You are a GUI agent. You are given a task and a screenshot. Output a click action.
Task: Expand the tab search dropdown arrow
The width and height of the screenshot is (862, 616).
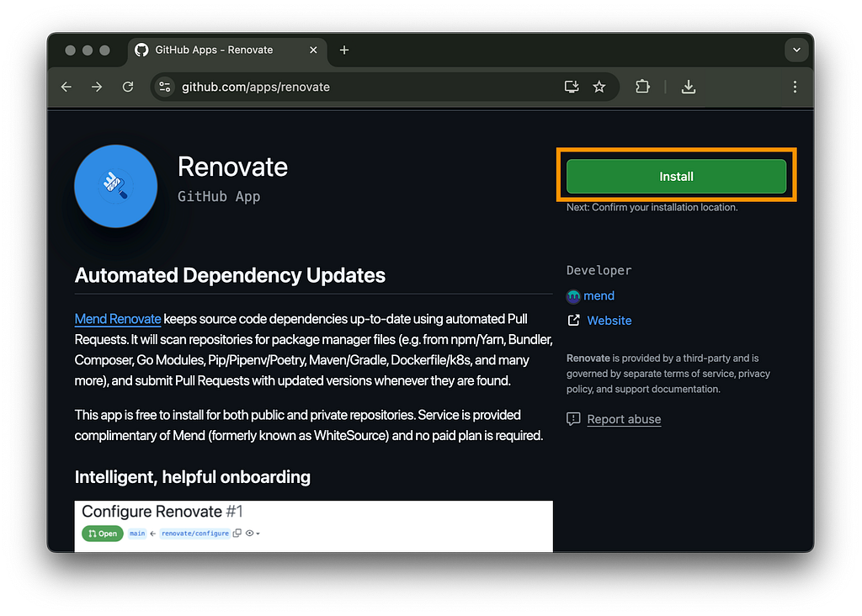coord(796,50)
